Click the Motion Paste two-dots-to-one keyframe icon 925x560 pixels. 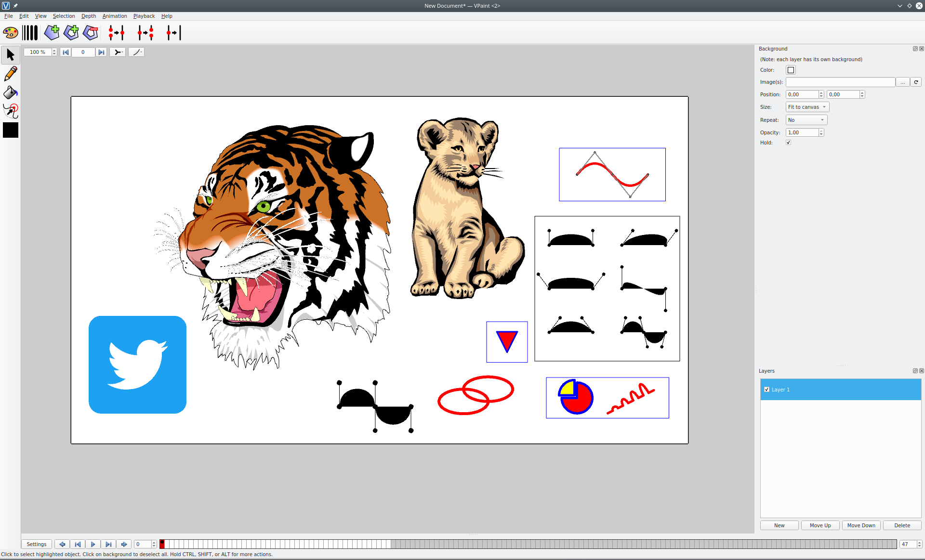click(117, 33)
